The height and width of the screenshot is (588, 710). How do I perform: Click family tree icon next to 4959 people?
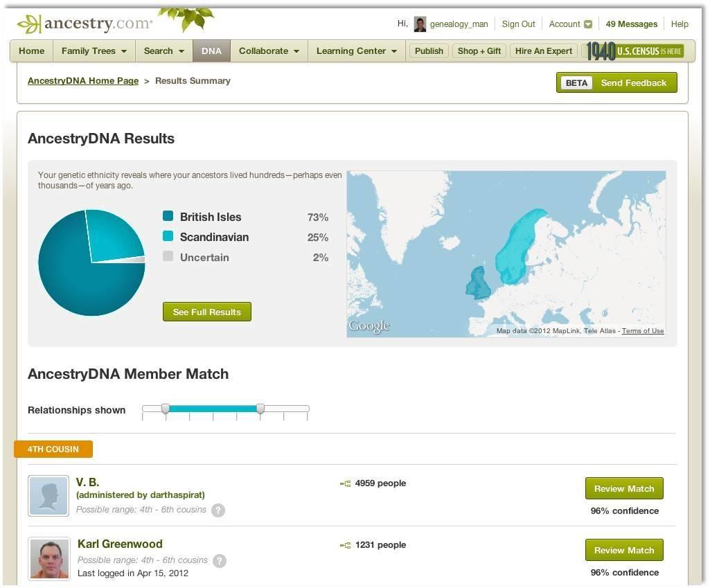345,484
